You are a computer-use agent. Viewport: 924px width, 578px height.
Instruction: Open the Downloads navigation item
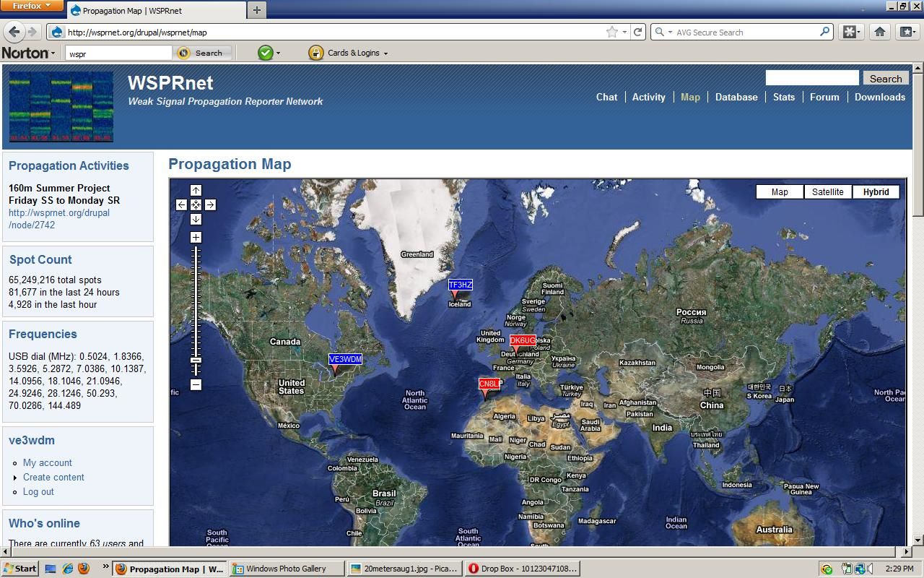click(x=880, y=97)
